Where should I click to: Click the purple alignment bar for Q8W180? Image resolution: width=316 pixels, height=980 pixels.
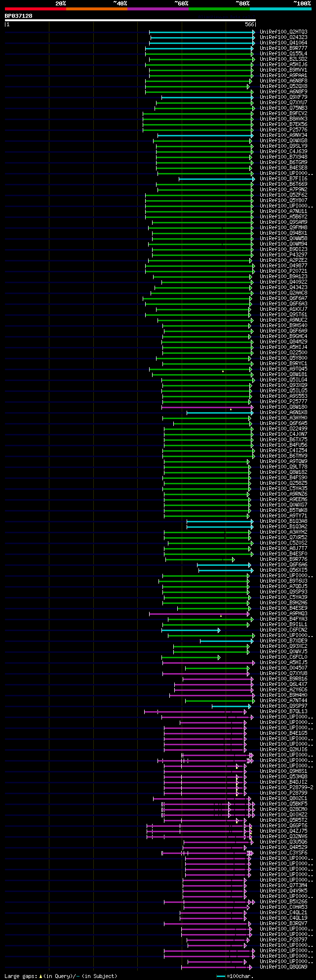click(x=207, y=407)
